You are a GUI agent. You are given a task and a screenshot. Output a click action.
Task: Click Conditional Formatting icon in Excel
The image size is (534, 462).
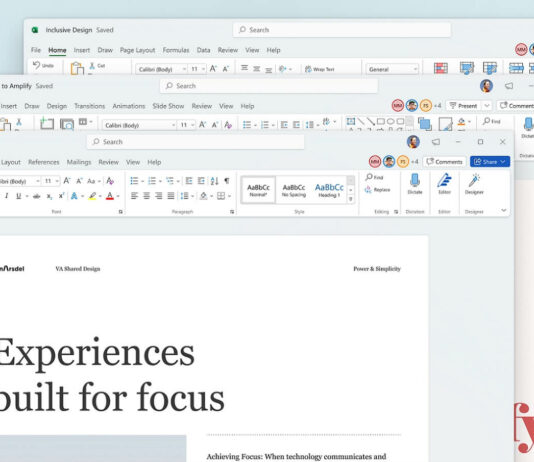pyautogui.click(x=441, y=68)
